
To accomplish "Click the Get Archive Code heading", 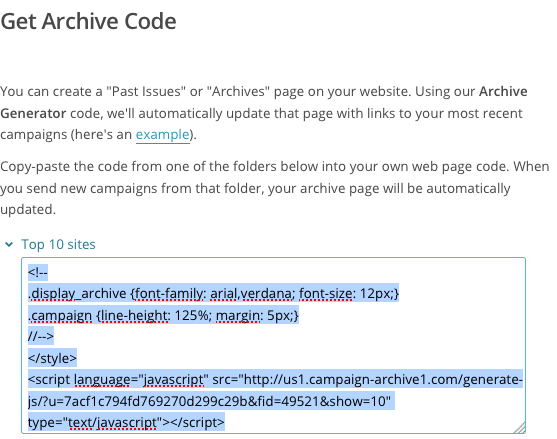I will 88,21.
